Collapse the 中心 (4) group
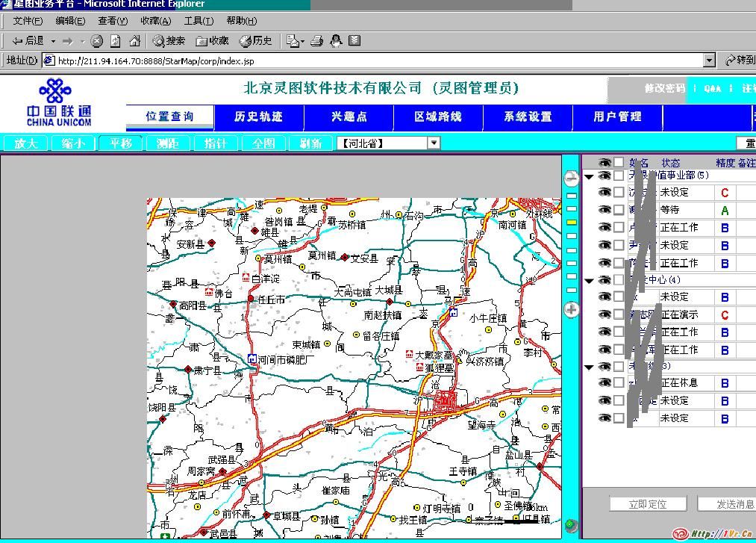 click(x=590, y=281)
